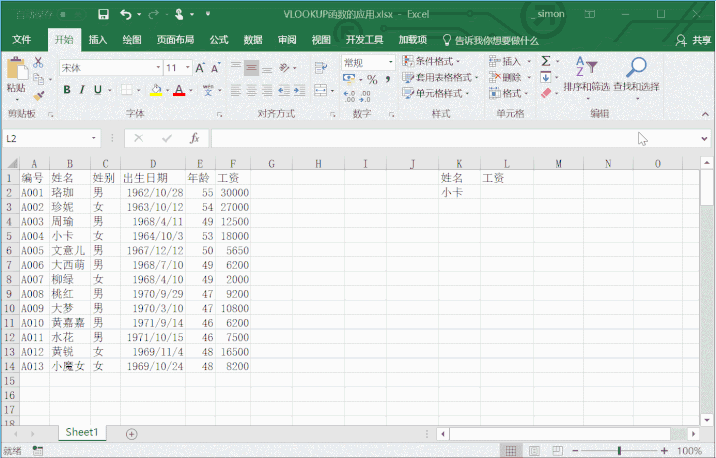Click the AutoSum sigma icon

[x=546, y=61]
